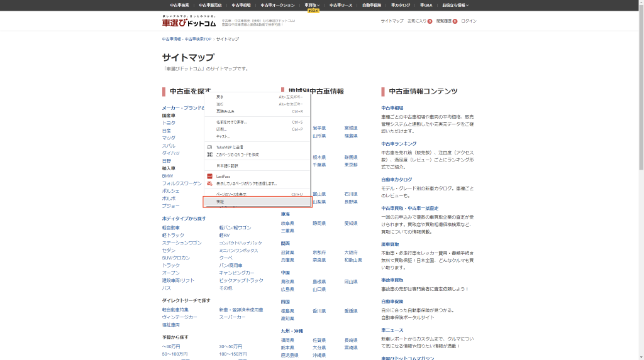
Task: Choose 印刷 from the context menu
Action: 257,129
